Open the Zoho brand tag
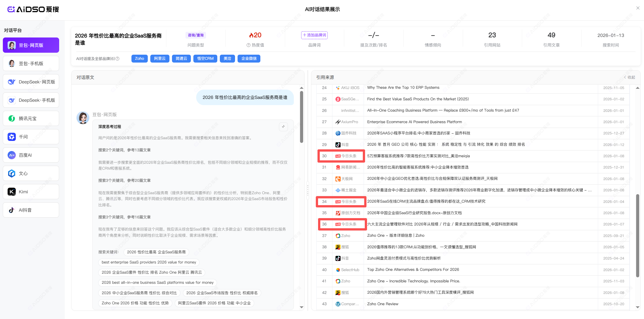 pyautogui.click(x=139, y=59)
